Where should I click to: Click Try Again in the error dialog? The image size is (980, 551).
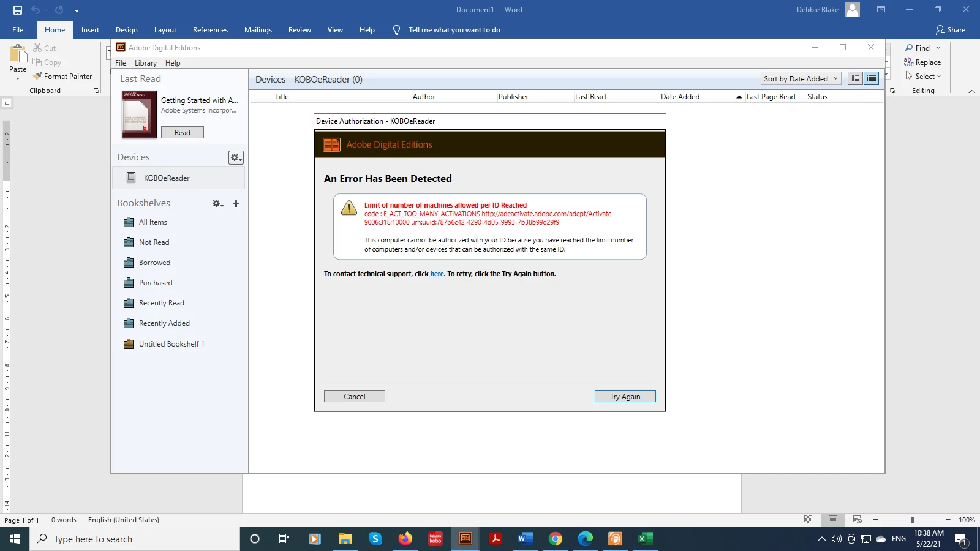[625, 397]
